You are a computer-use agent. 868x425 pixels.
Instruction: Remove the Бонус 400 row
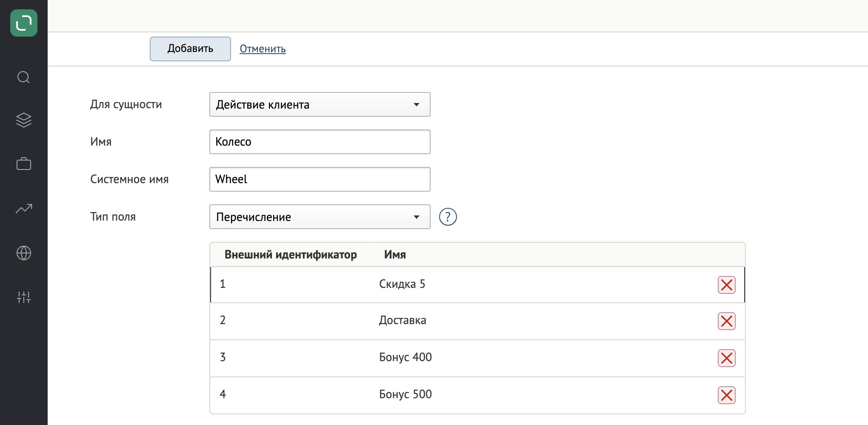pos(727,358)
